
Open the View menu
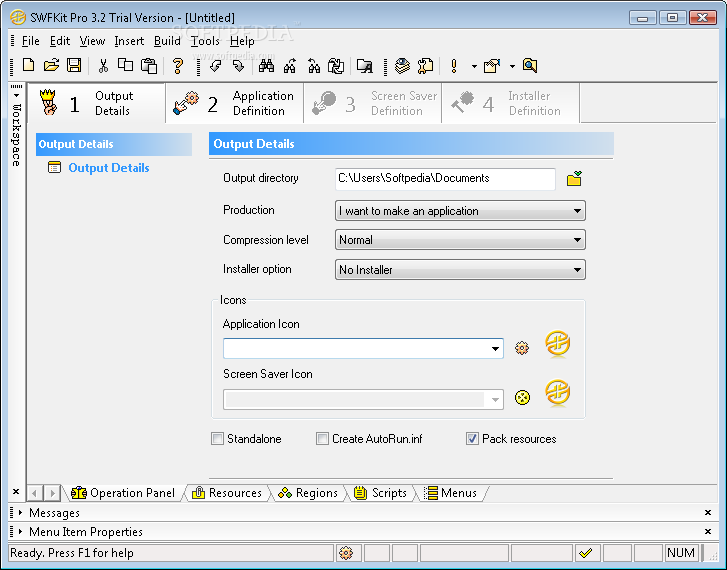92,41
